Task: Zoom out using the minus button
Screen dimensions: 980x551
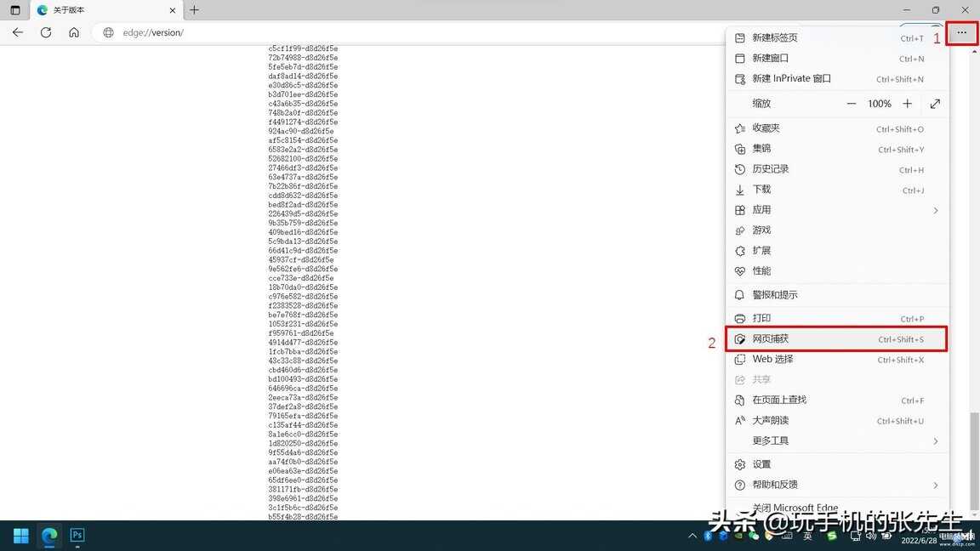Action: (x=852, y=104)
